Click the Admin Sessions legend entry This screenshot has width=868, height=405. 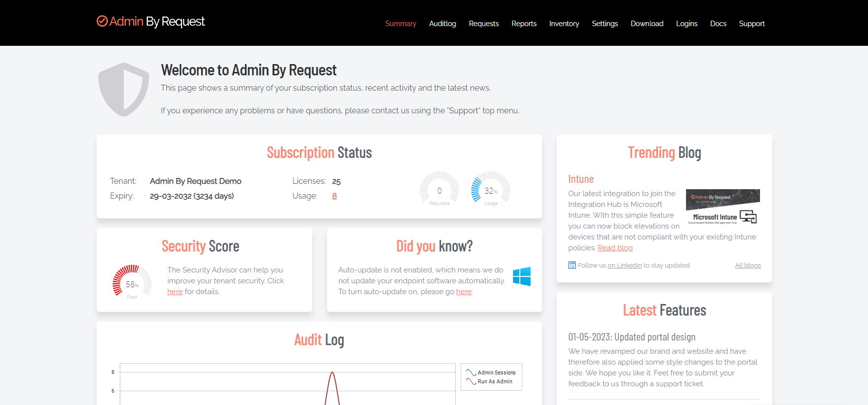click(491, 372)
